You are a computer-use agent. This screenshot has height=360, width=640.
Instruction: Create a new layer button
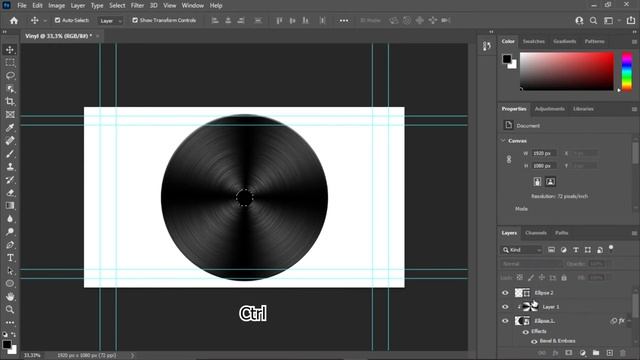(609, 353)
